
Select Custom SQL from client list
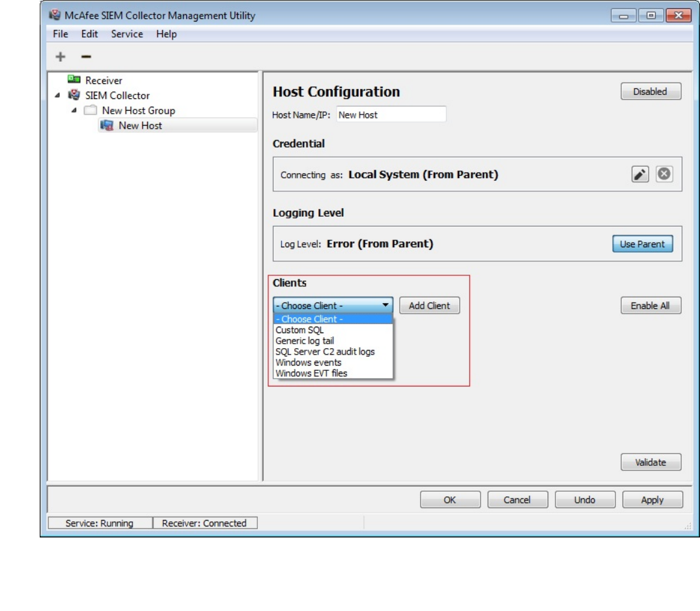333,330
